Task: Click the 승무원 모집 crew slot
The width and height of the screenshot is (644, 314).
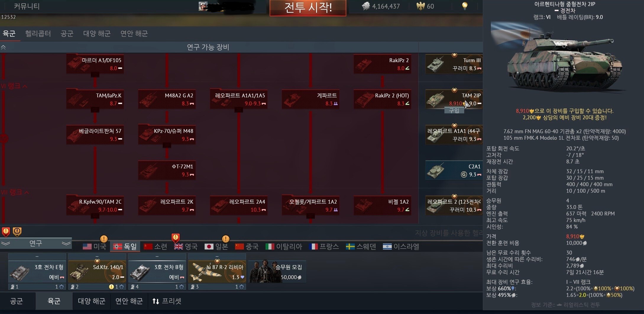Action: (277, 271)
